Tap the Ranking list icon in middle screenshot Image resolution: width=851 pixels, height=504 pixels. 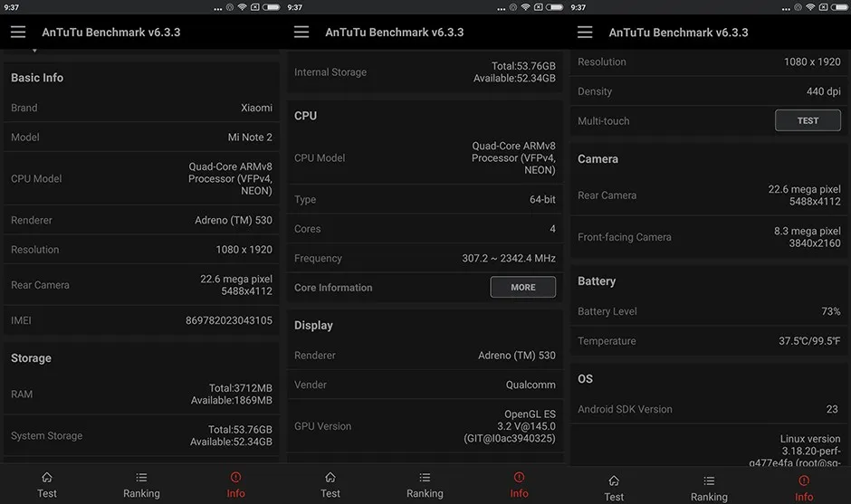tap(425, 478)
